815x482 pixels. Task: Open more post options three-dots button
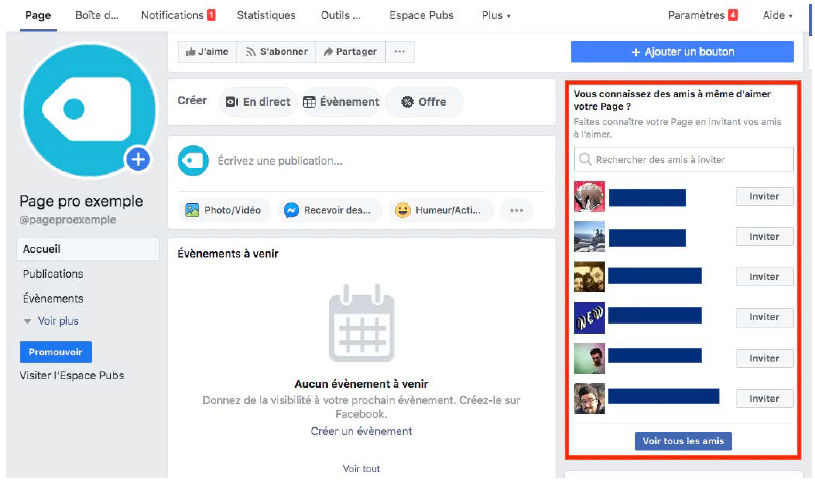click(517, 211)
